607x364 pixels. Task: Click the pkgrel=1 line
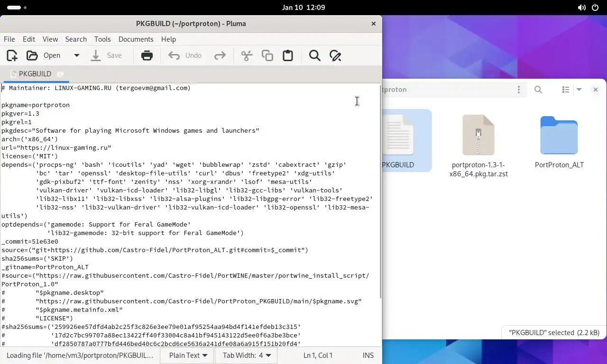(17, 122)
